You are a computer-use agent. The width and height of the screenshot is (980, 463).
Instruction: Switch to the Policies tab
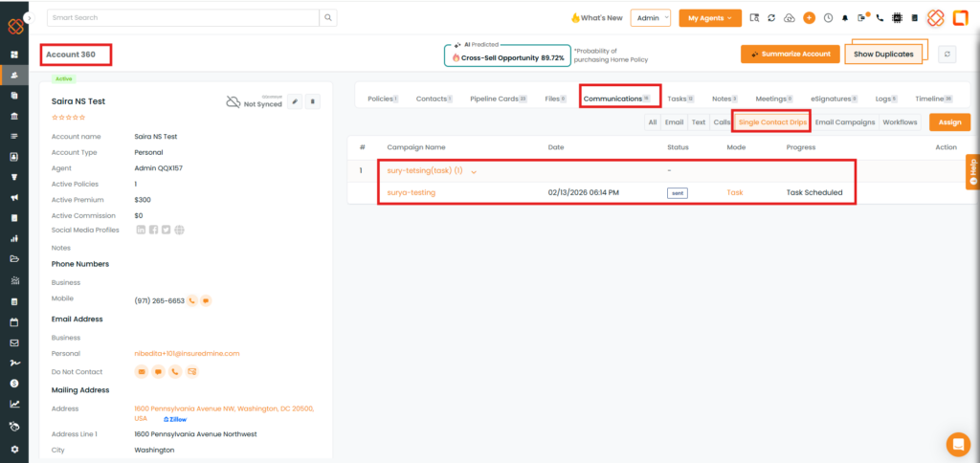pyautogui.click(x=382, y=99)
